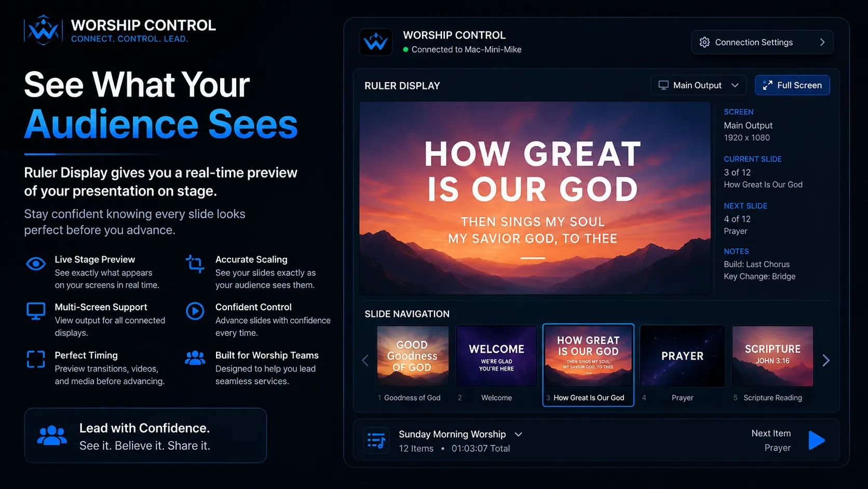Image resolution: width=868 pixels, height=489 pixels.
Task: Click the Built for Worship Teams title
Action: pyautogui.click(x=267, y=355)
